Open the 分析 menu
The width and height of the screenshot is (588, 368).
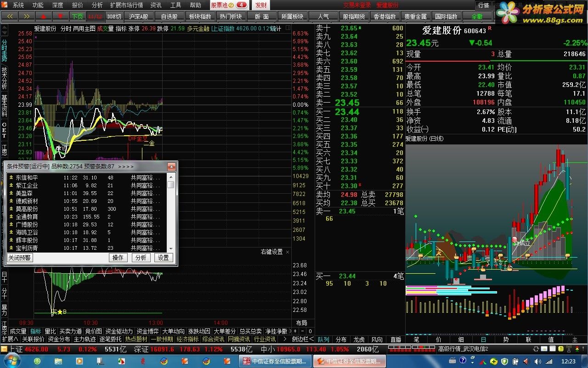97,5
